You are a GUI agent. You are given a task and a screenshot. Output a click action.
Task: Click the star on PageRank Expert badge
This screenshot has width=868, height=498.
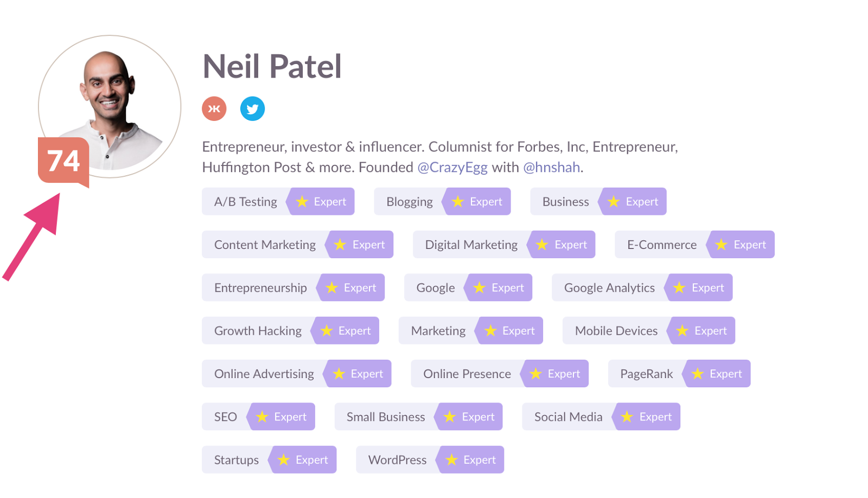(x=698, y=374)
